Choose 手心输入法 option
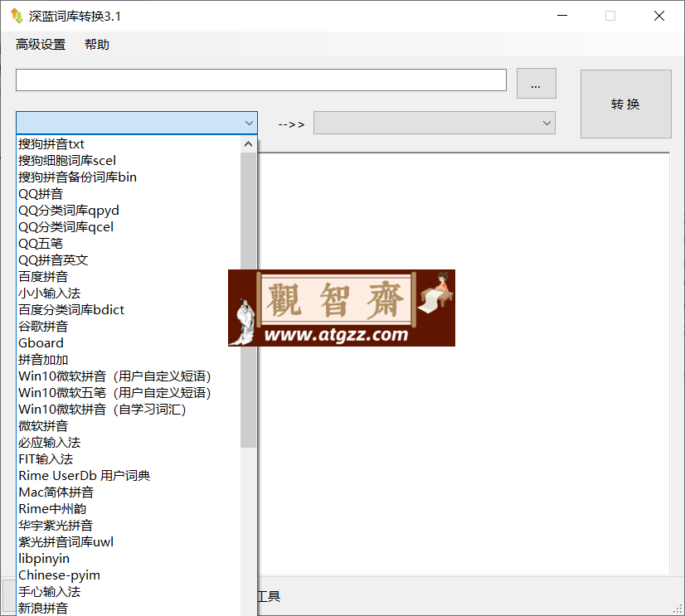 [x=129, y=592]
